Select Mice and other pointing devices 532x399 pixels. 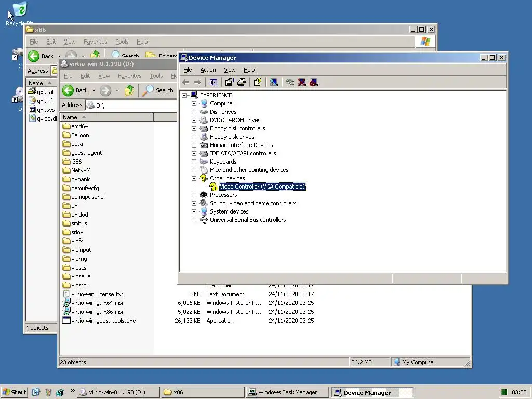249,170
